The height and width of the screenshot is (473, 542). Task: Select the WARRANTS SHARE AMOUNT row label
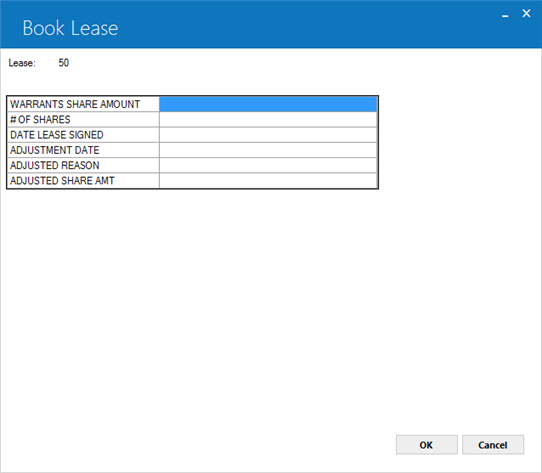(x=83, y=104)
